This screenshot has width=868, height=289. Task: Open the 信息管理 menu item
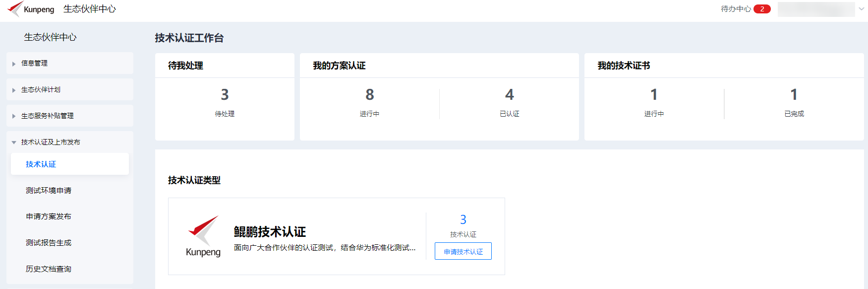coord(70,63)
